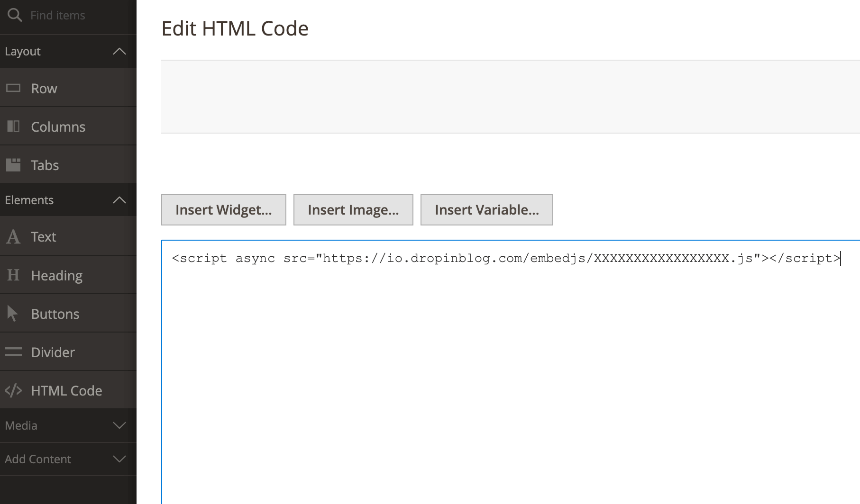Click the Divider element icon
The height and width of the screenshot is (504, 860).
point(13,352)
